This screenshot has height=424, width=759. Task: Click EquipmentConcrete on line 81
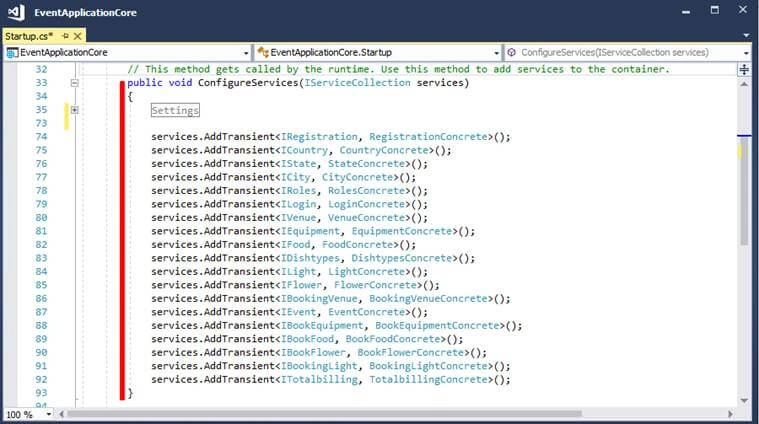tap(402, 231)
